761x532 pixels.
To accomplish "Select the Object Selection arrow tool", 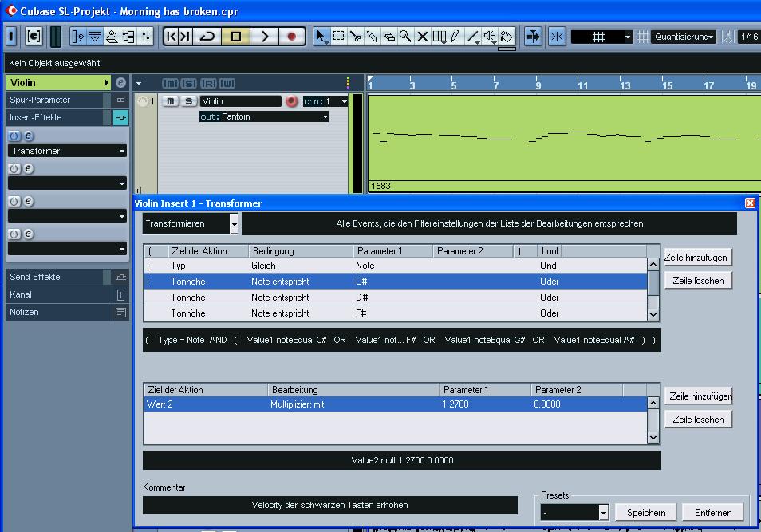I will click(x=321, y=37).
